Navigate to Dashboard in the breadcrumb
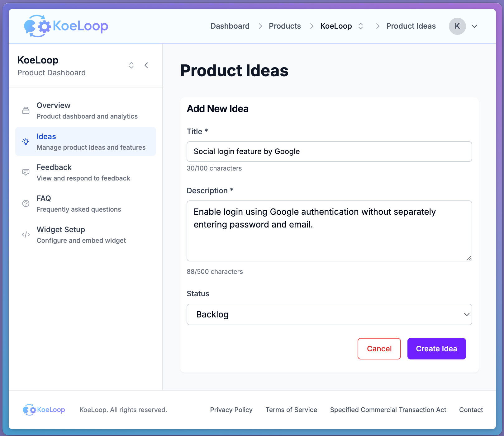Screen dimensions: 504x436 click(230, 26)
